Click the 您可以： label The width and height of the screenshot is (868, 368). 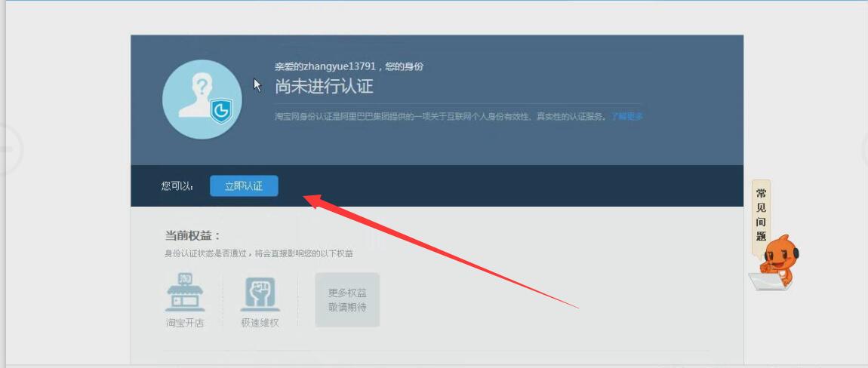point(177,186)
